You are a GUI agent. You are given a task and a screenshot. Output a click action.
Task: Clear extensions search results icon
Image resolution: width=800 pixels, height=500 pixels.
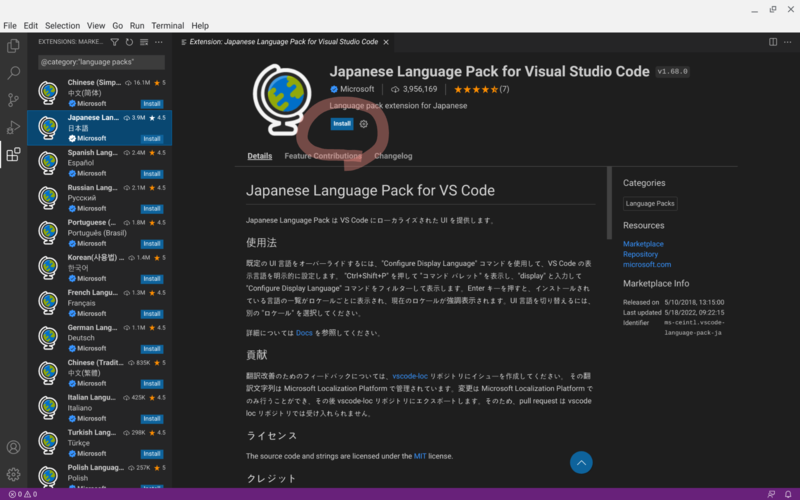[x=144, y=42]
